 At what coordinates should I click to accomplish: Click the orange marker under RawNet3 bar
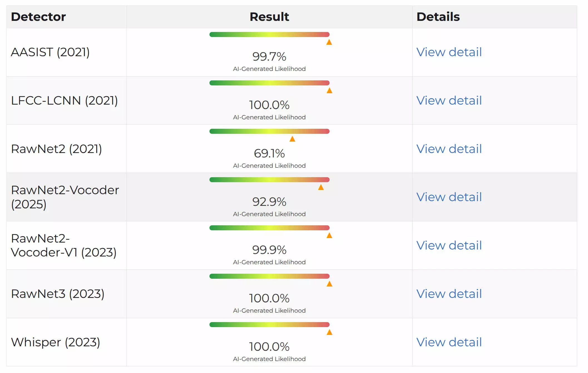tap(329, 284)
